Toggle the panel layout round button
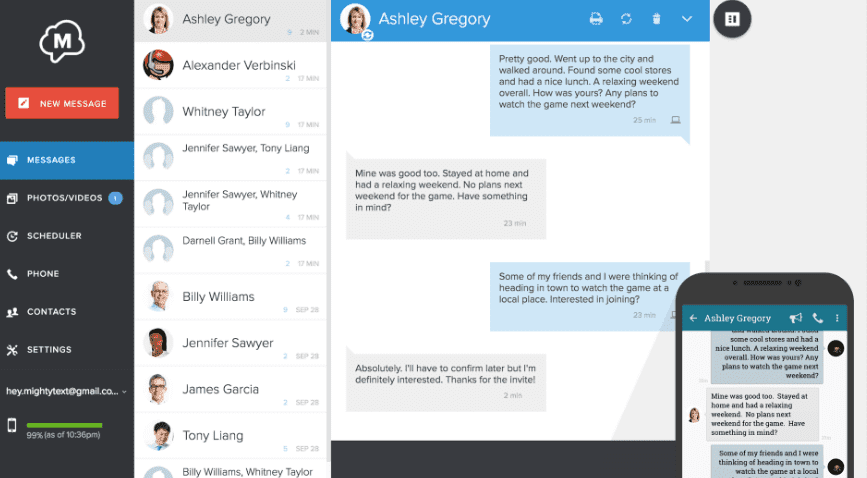867x478 pixels. click(x=732, y=19)
